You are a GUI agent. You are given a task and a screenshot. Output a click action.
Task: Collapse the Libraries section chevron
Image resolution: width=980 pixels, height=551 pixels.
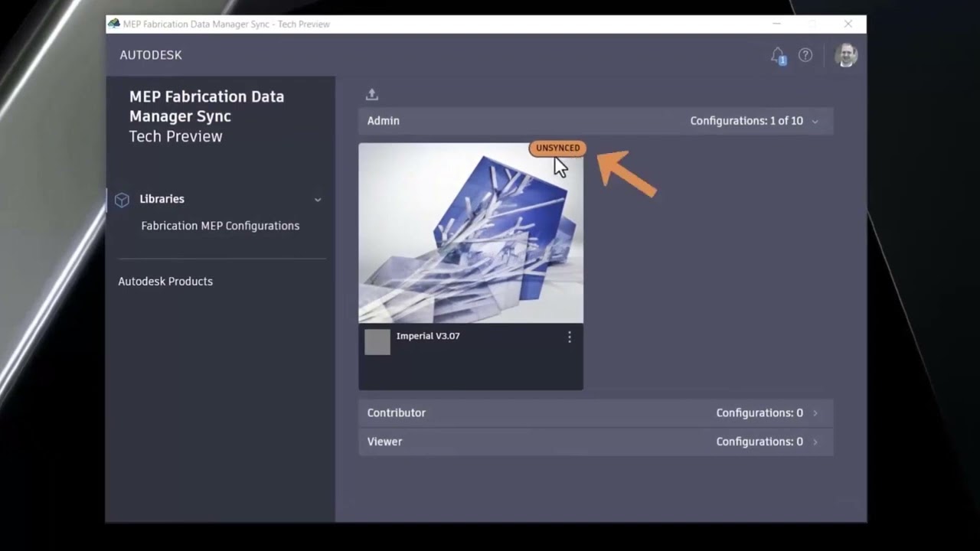318,200
